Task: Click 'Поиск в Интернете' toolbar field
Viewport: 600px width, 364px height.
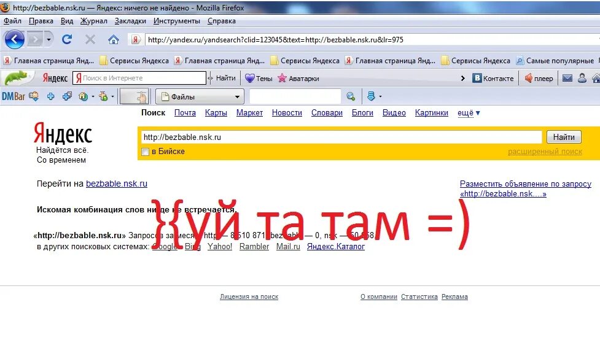Action: 139,78
